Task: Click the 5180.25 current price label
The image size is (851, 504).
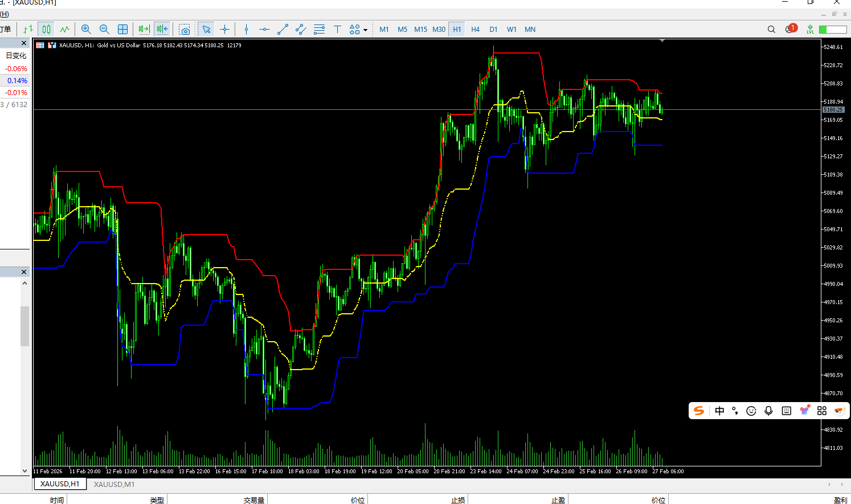Action: [833, 109]
